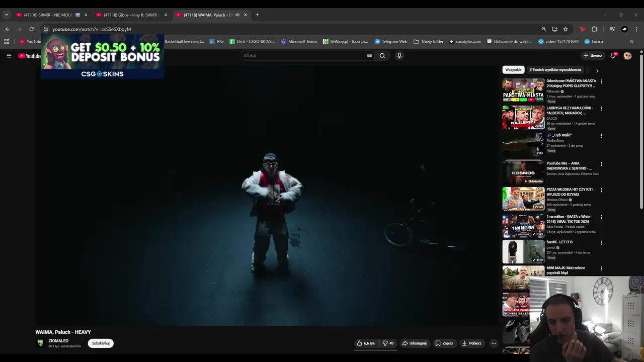Click the install app icon in address bar
This screenshot has width=644, height=362.
(554, 29)
